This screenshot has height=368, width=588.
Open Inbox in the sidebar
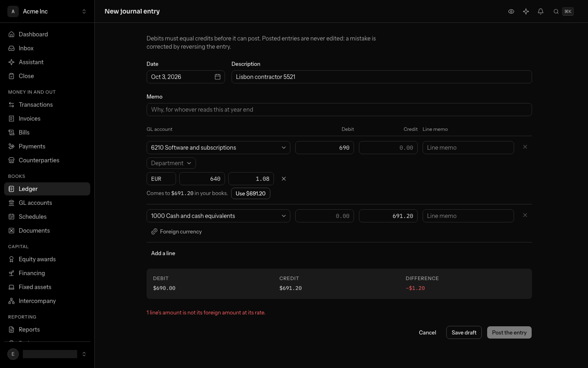(47, 48)
